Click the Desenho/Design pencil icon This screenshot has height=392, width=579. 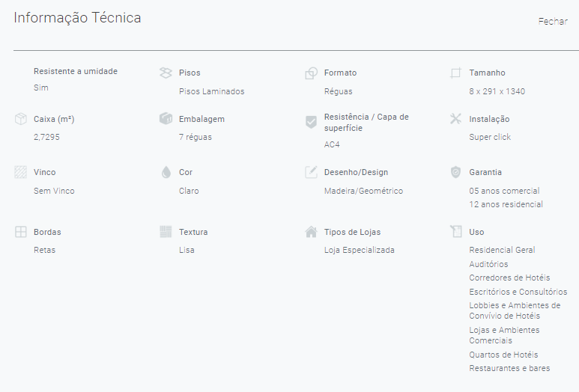point(311,172)
